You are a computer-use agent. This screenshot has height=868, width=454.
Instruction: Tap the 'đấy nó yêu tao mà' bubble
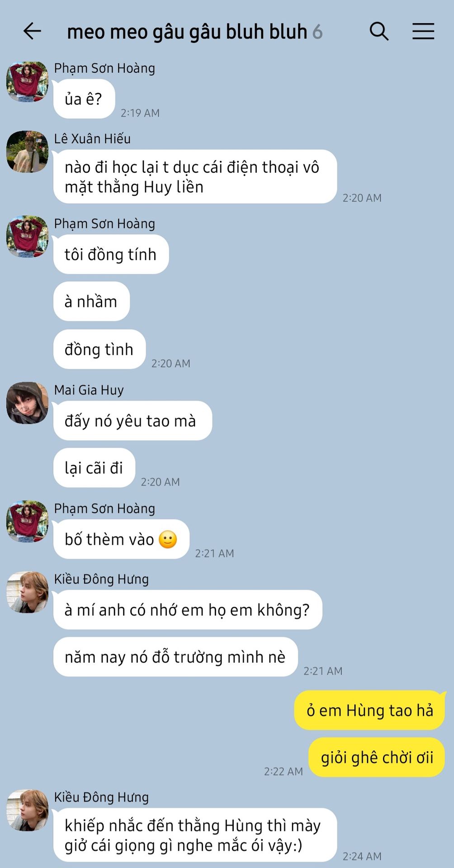click(x=132, y=421)
